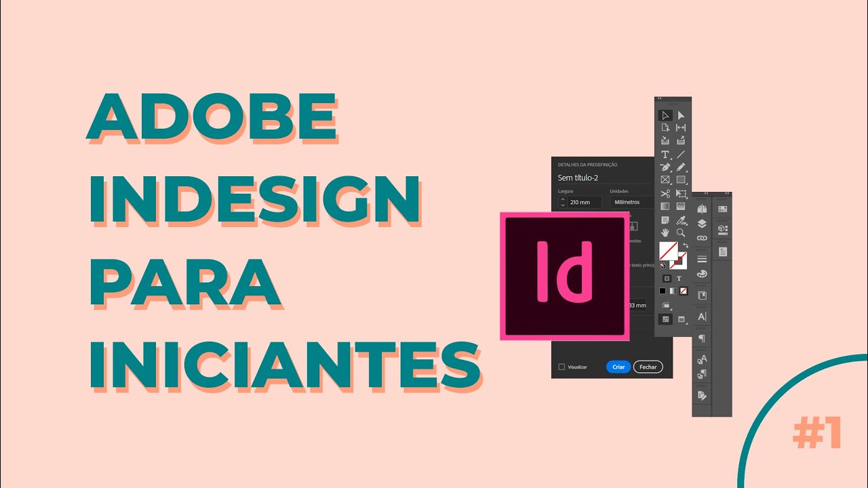
Task: Select the Eyedropper tool
Action: tap(681, 220)
